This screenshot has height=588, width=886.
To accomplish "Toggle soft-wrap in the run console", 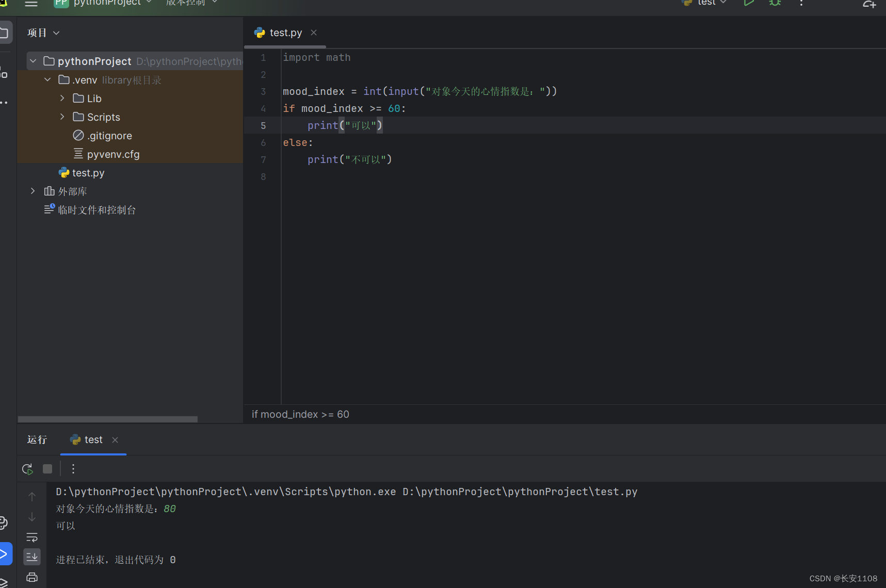I will (x=32, y=537).
